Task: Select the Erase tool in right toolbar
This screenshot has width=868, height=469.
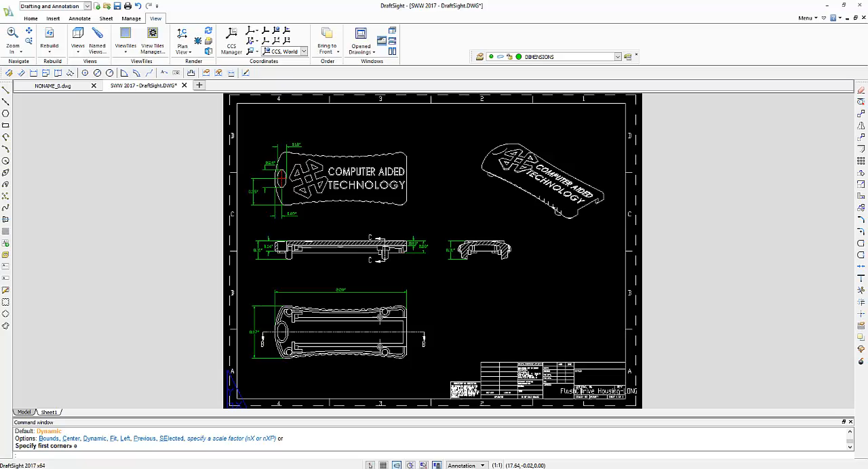Action: click(861, 90)
